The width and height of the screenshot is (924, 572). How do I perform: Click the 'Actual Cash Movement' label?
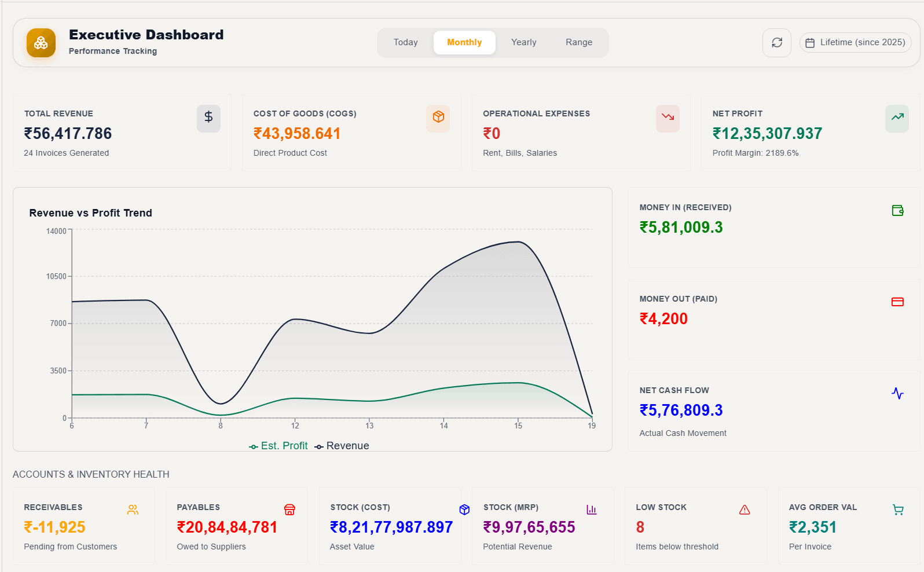[683, 434]
